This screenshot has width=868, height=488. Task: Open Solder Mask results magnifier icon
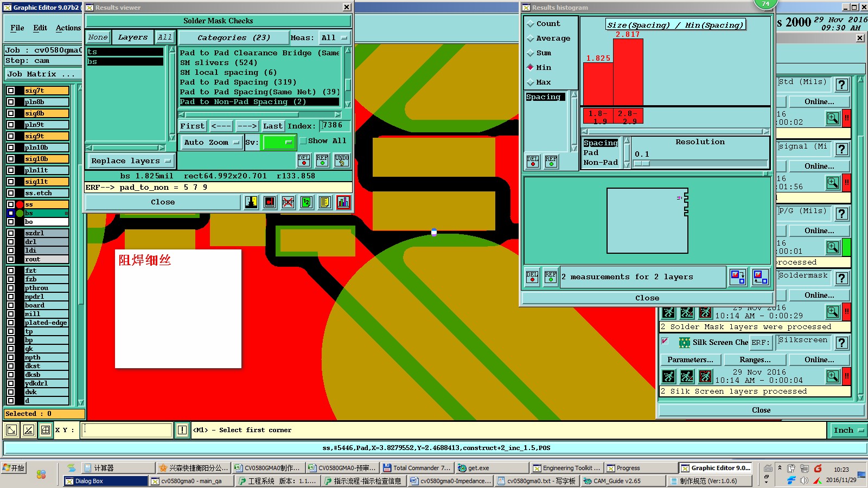coord(833,311)
